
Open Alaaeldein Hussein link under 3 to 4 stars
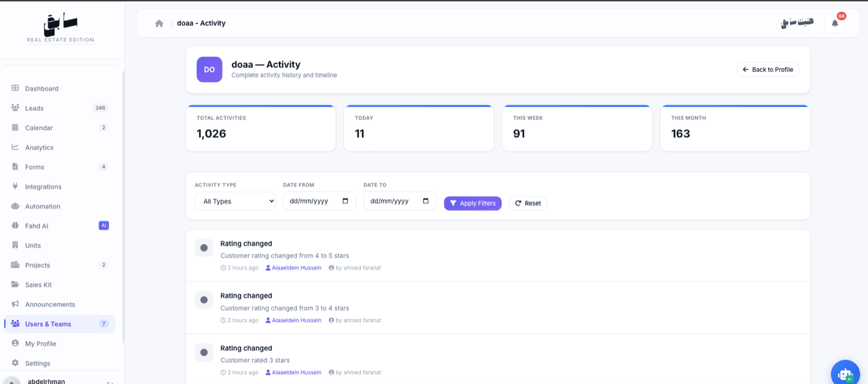[x=293, y=320]
